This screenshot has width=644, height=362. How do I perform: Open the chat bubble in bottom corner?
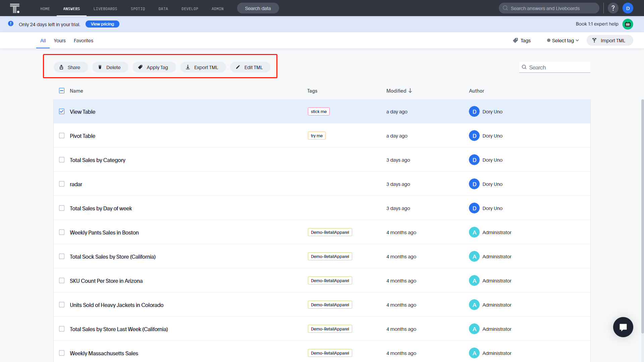click(623, 327)
